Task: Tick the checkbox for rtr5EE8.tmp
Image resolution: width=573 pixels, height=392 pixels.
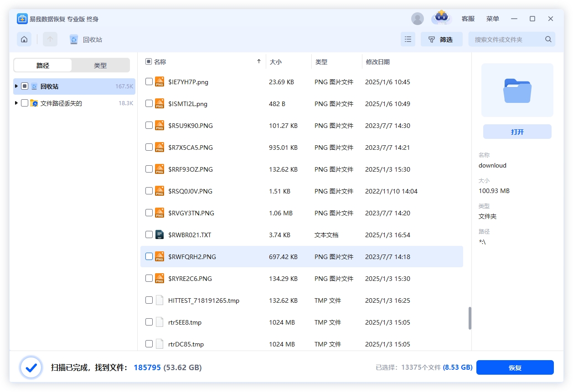Action: (x=149, y=322)
